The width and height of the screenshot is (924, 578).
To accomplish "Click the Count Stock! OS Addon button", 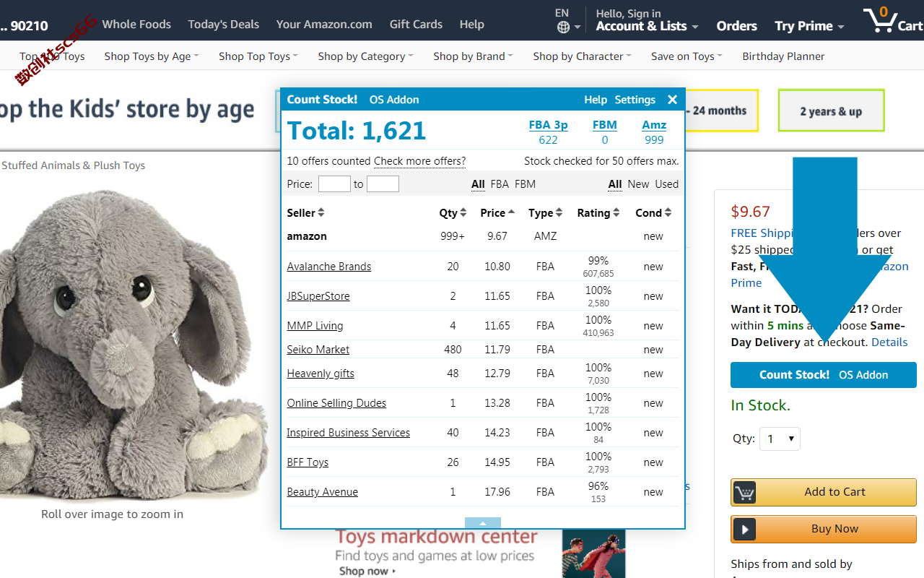I will coord(824,375).
